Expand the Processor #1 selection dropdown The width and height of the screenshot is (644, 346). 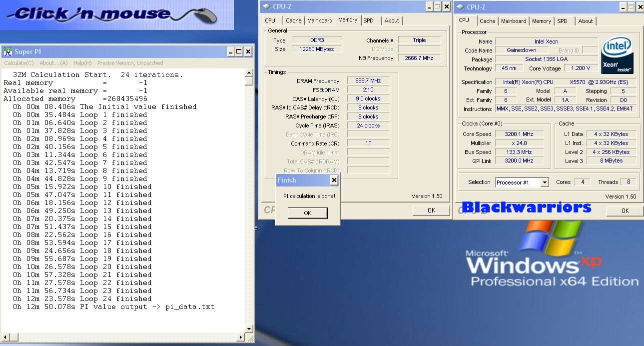pyautogui.click(x=545, y=182)
